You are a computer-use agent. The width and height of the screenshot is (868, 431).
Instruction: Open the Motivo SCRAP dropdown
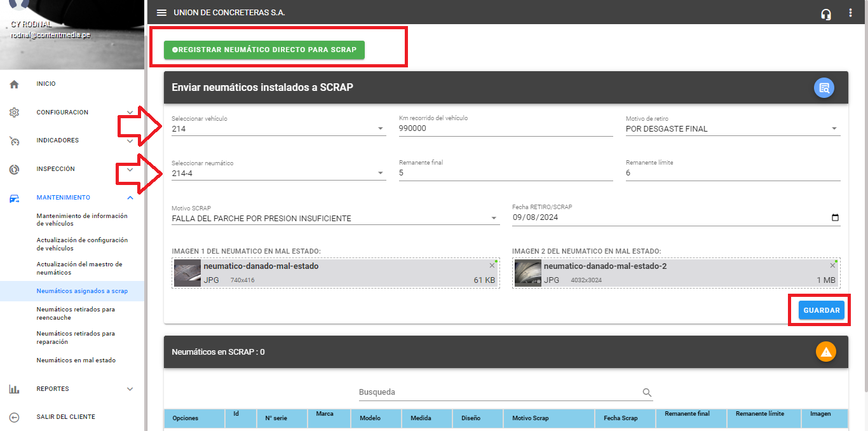coord(494,218)
